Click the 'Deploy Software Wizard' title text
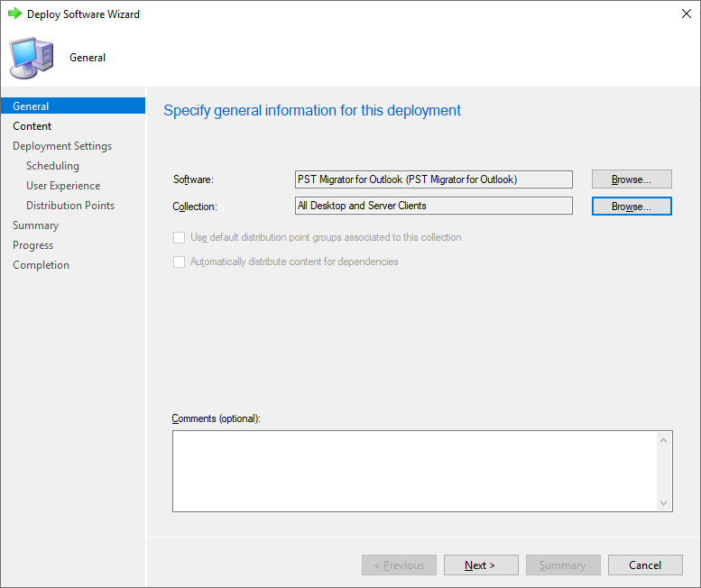Viewport: 701px width, 588px height. pos(83,14)
